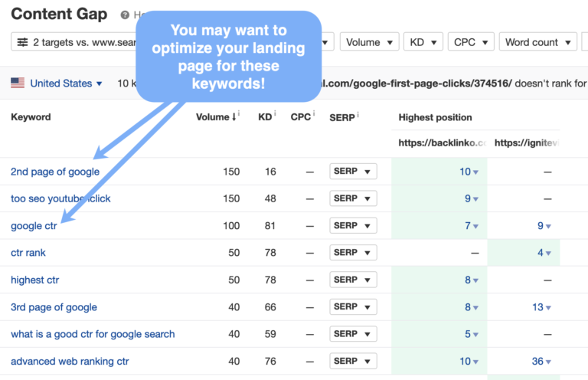588x380 pixels.
Task: Open the Word count filter dropdown
Action: click(x=537, y=42)
